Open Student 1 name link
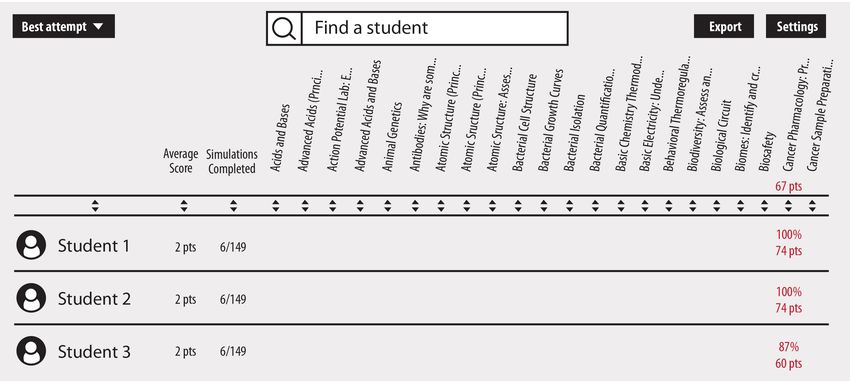850x381 pixels. coord(94,246)
